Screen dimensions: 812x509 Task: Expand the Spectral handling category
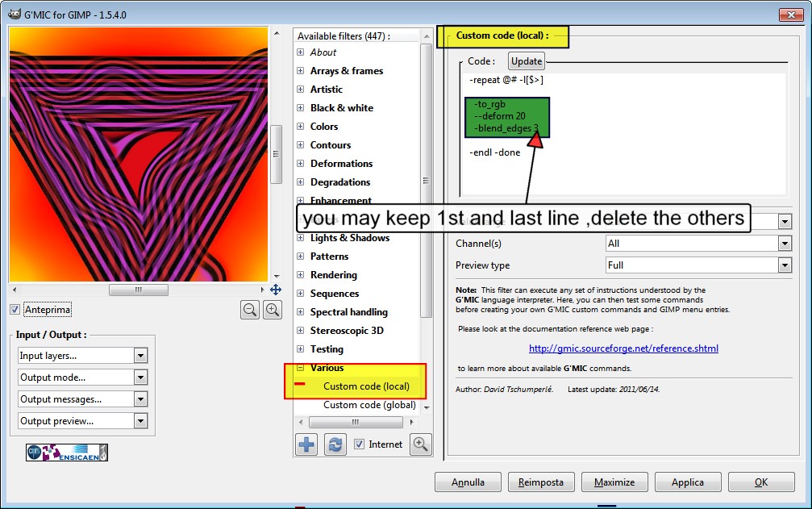(x=300, y=312)
